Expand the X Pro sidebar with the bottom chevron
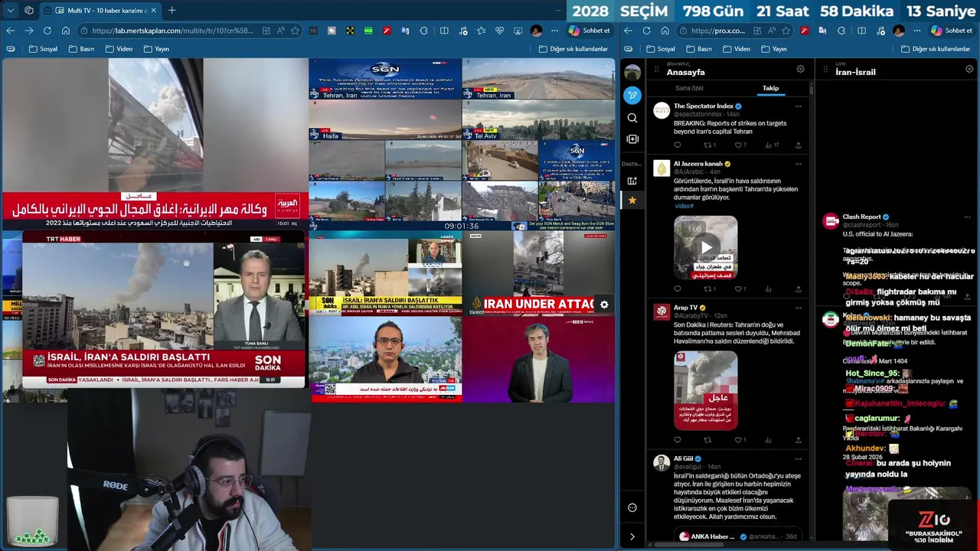Screen dimensions: 980x551 click(x=632, y=536)
